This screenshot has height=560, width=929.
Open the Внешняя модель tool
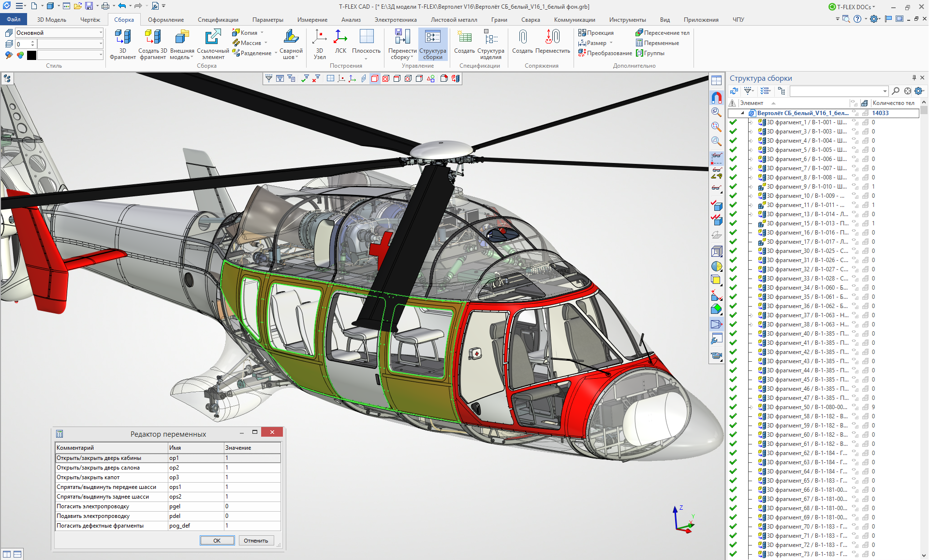coord(182,44)
